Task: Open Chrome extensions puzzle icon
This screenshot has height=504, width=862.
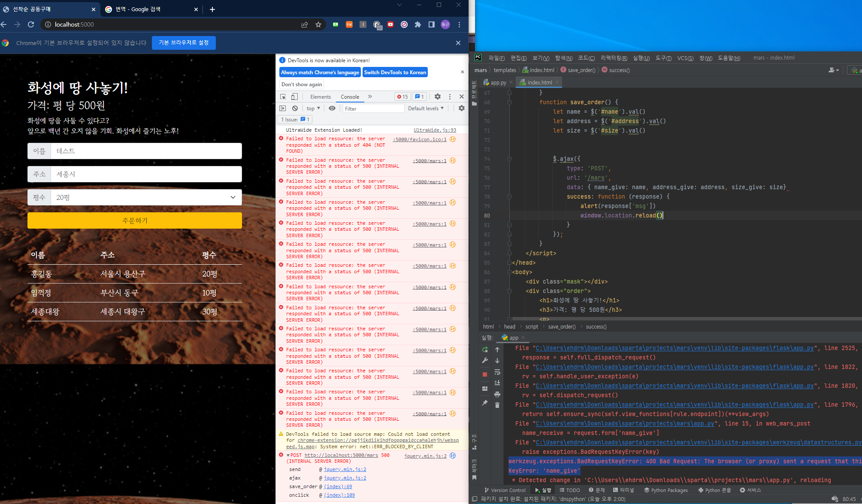Action: [417, 24]
